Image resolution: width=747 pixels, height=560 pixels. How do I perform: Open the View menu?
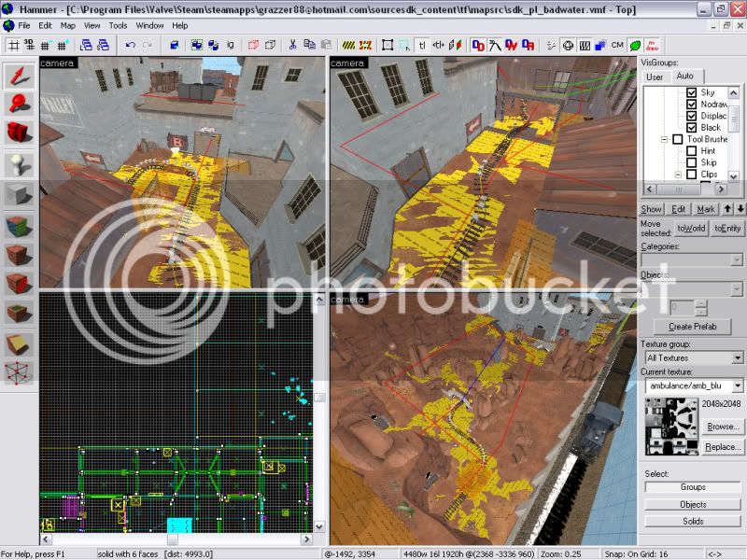[x=92, y=26]
